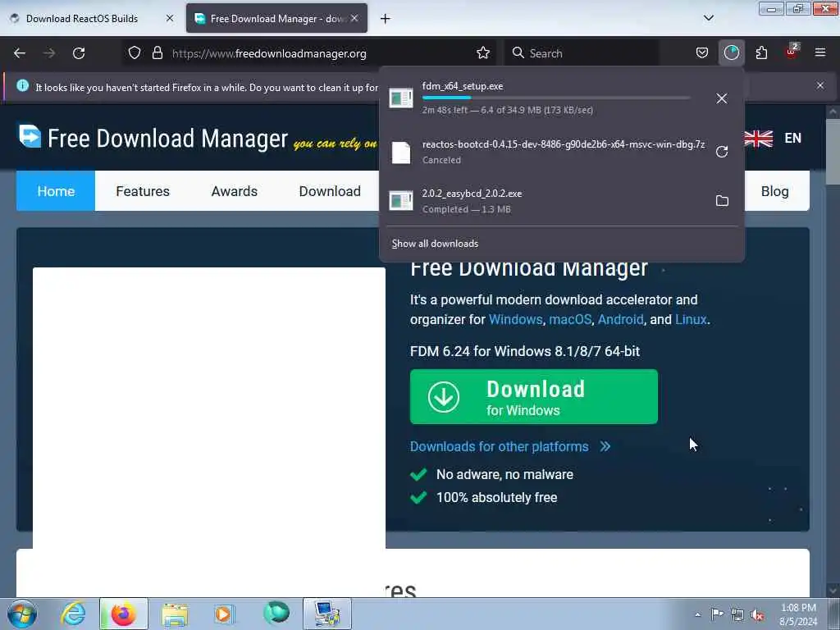
Task: Open tracking protection shield icon
Action: pos(135,53)
